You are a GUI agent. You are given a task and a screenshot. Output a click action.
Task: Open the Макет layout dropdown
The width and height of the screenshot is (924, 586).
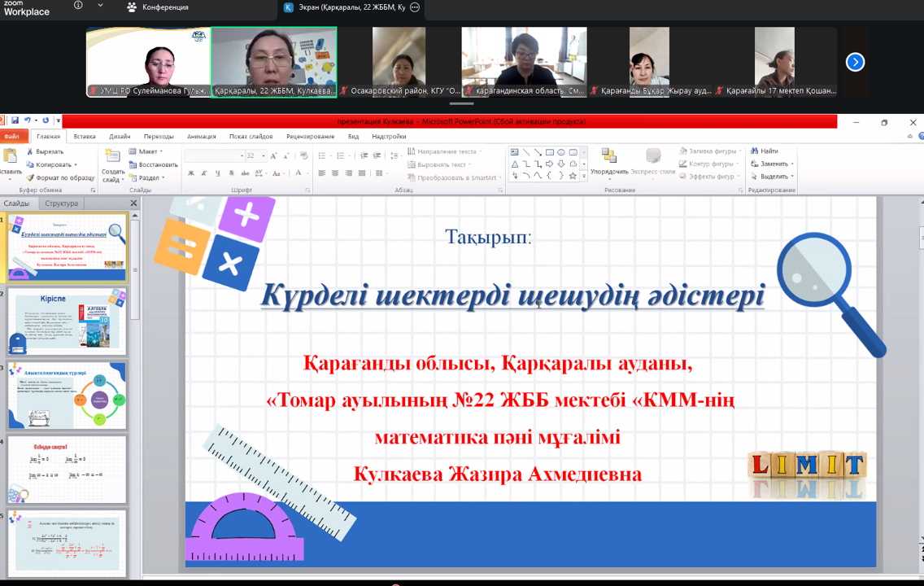[x=146, y=151]
